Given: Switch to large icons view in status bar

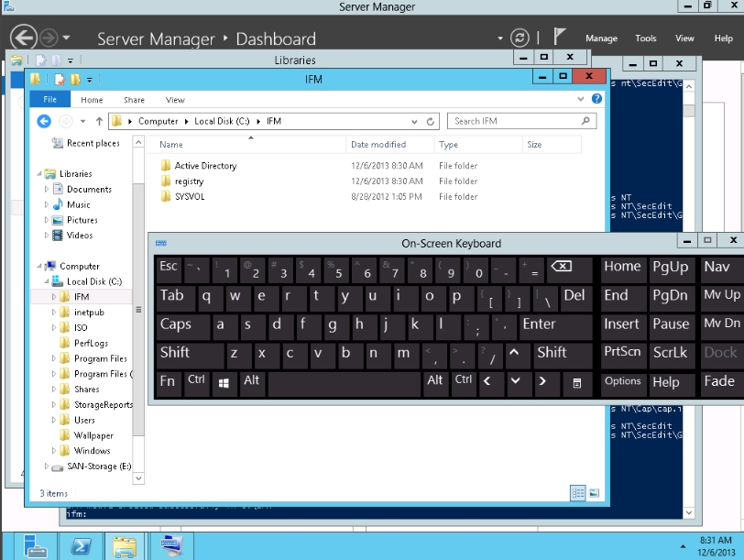Looking at the screenshot, I should pos(593,493).
